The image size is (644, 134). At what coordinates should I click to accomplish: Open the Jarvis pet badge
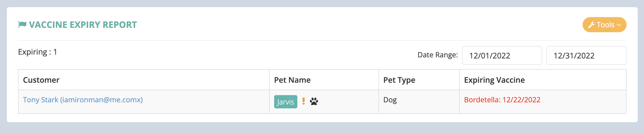click(x=285, y=102)
